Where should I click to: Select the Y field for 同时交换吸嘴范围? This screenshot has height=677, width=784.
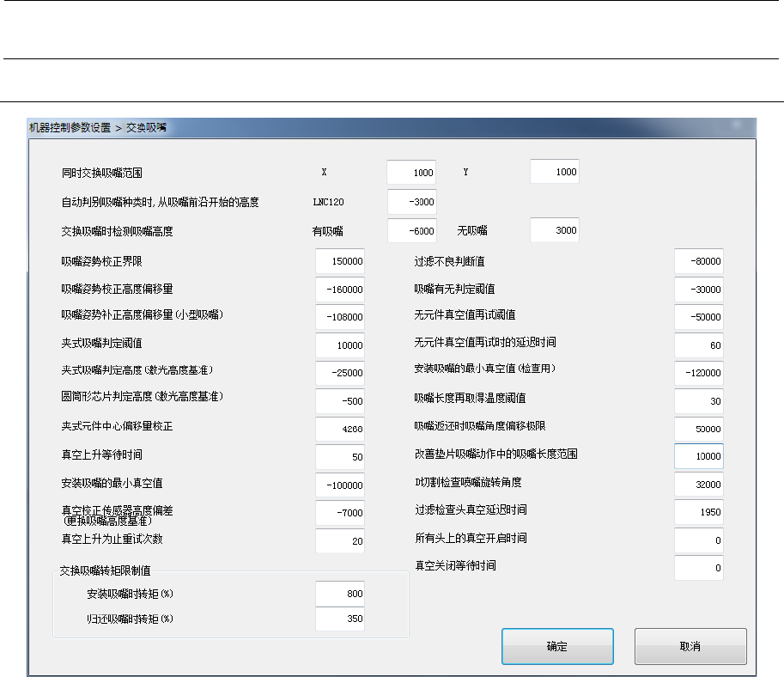click(555, 172)
